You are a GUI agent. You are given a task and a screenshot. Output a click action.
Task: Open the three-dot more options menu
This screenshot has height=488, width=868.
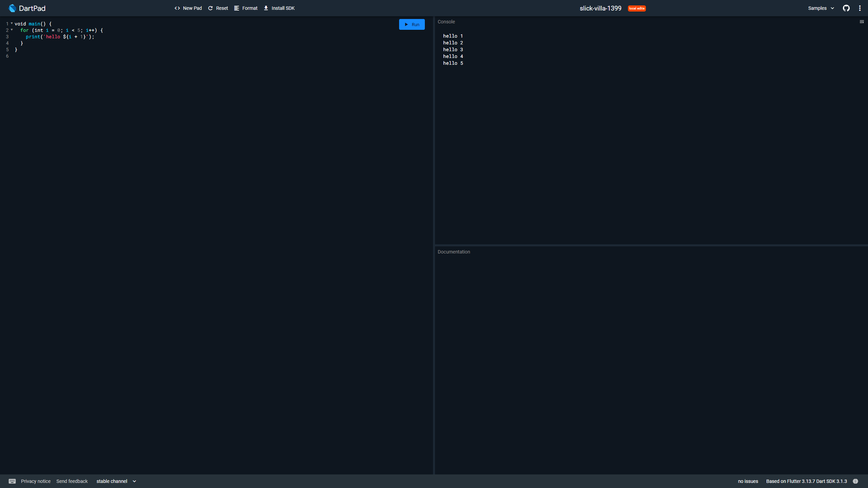tap(860, 8)
